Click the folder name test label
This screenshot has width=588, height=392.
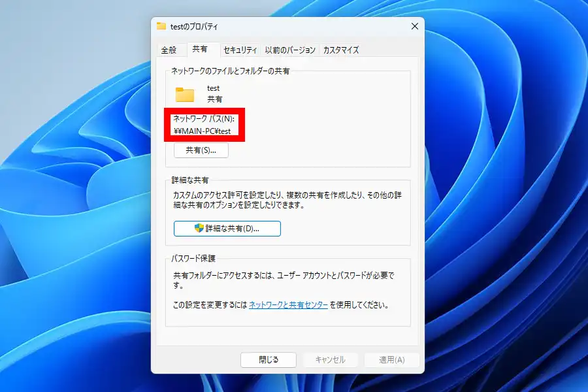click(x=213, y=88)
